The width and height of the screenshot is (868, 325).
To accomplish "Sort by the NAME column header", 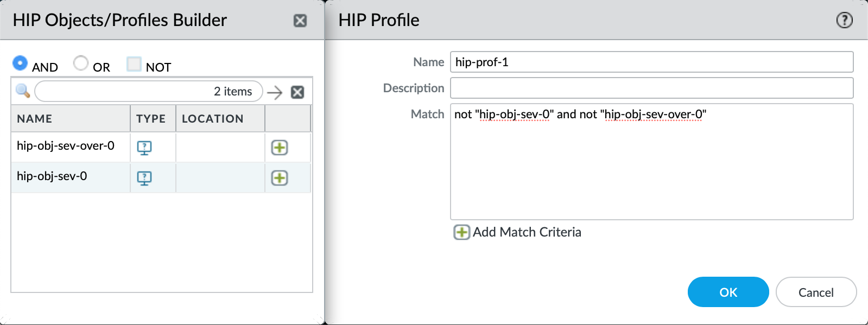I will point(35,119).
